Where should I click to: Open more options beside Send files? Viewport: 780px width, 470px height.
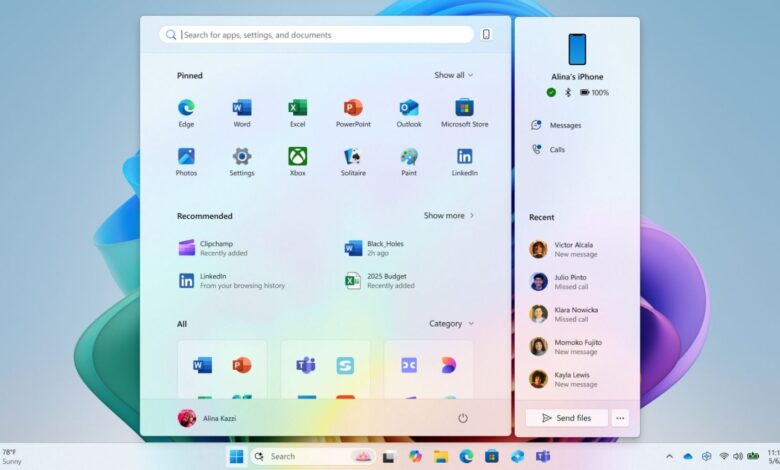[x=620, y=418]
